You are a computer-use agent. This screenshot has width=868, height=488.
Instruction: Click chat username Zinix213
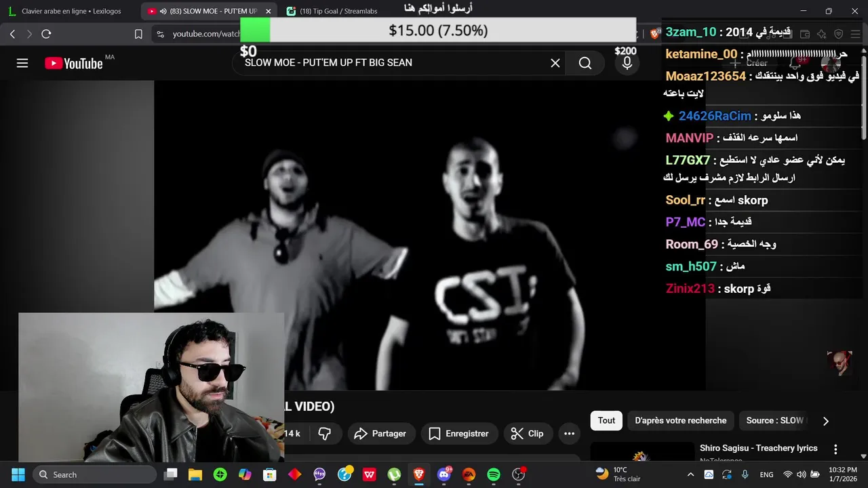click(x=690, y=289)
